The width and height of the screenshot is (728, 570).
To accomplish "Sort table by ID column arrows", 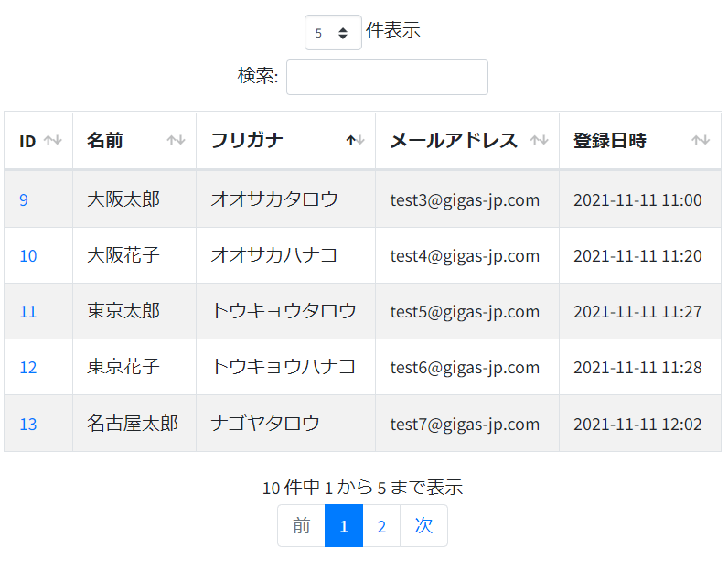I will pyautogui.click(x=53, y=140).
